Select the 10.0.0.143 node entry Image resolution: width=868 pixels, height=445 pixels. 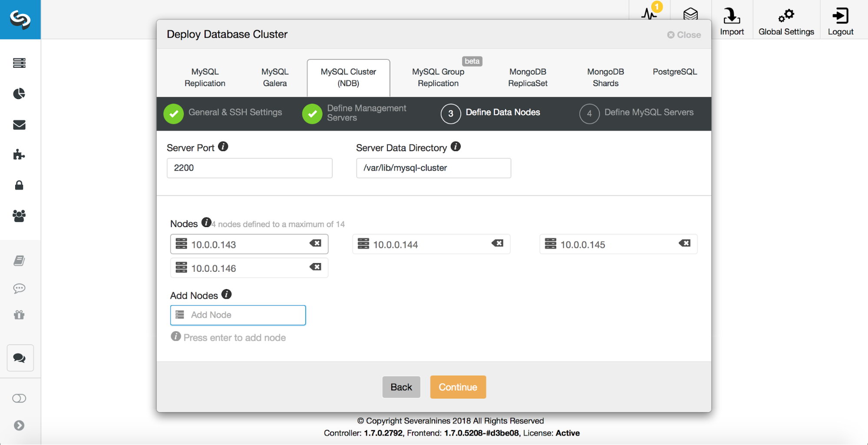[249, 244]
